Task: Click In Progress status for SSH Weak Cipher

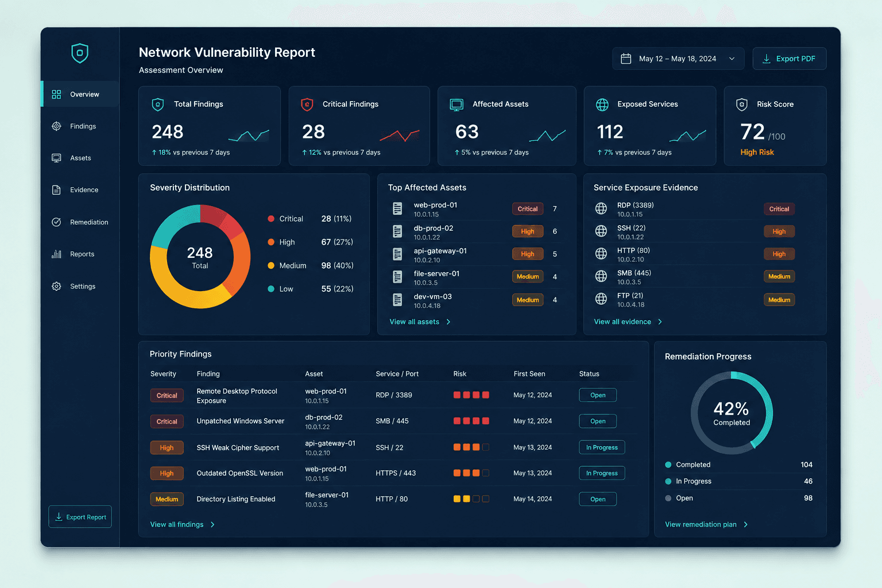Action: coord(602,447)
